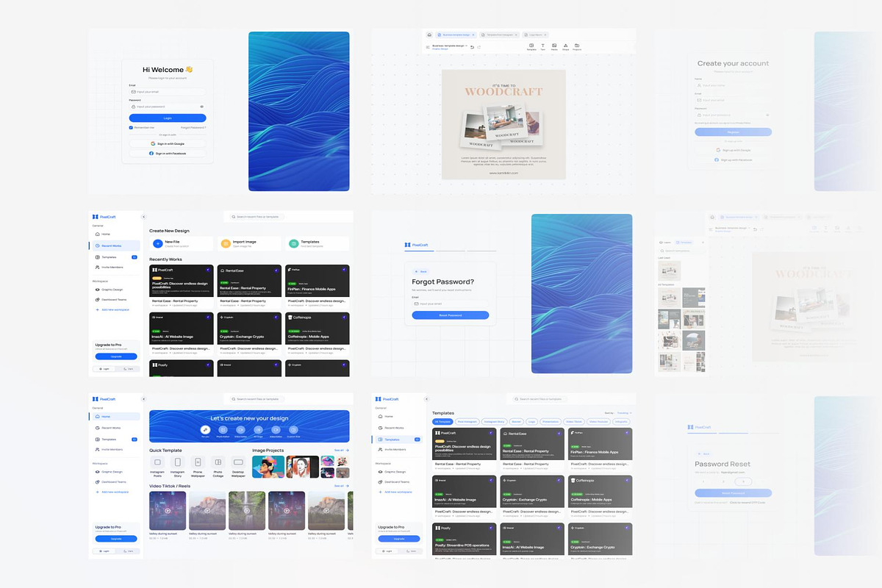Select the Logo filter chip on the Templates page
This screenshot has width=882, height=588.
[x=531, y=422]
